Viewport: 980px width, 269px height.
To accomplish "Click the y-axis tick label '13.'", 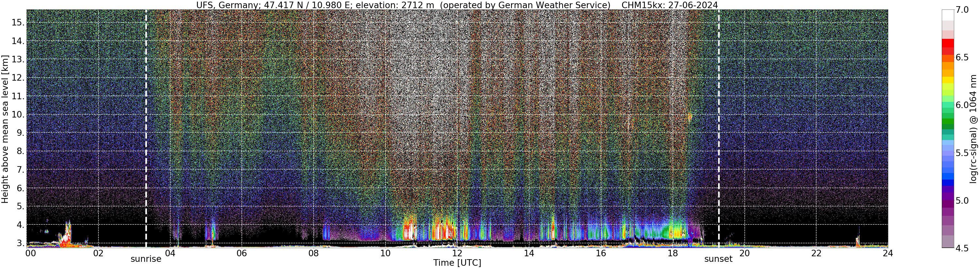I will pos(18,59).
